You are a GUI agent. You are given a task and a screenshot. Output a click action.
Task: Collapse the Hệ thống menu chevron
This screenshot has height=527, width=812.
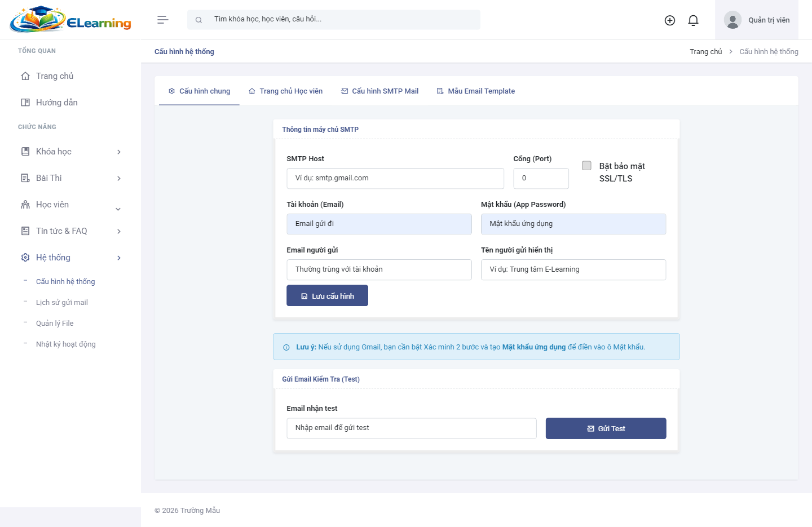tap(118, 258)
